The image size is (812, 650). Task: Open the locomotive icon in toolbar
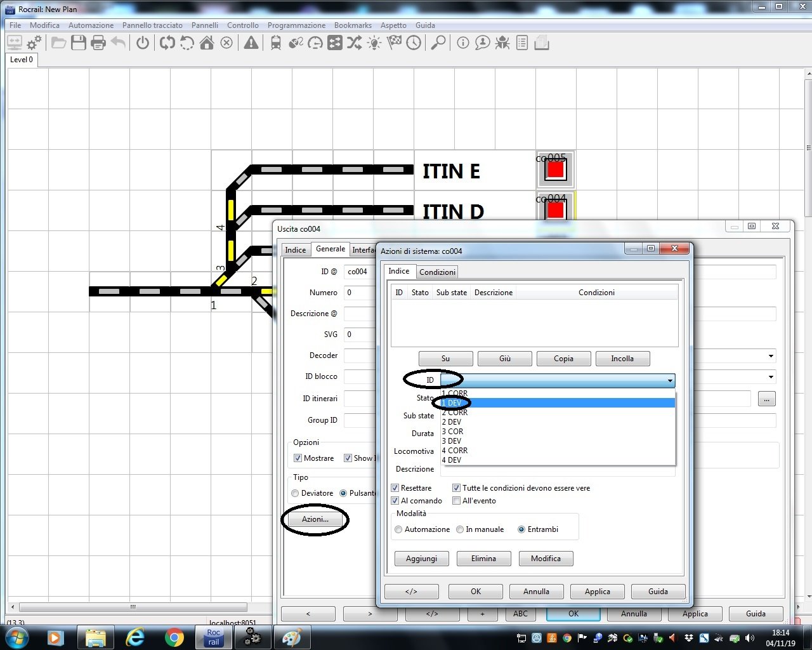tap(276, 43)
